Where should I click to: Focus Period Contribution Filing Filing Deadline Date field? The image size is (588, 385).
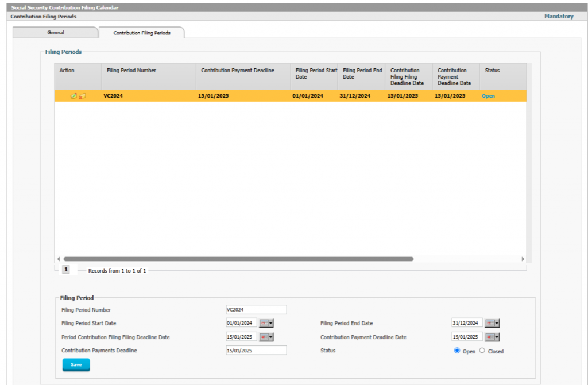[241, 337]
